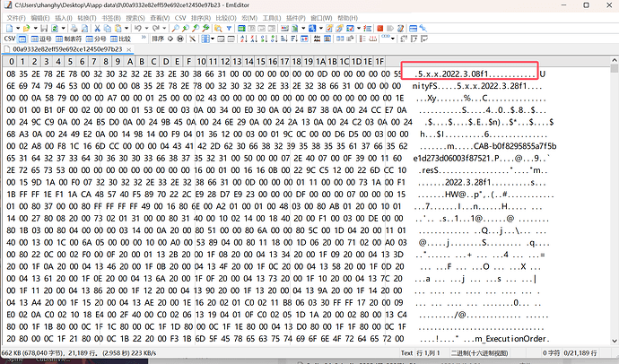Open the 宏(M) menu
Viewport: 619px width, 364px height.
249,18
